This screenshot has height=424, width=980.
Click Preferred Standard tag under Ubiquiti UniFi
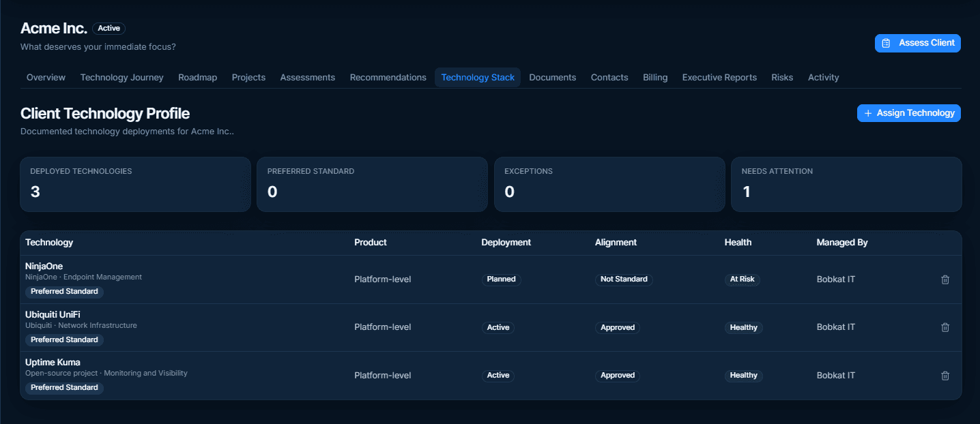(64, 339)
